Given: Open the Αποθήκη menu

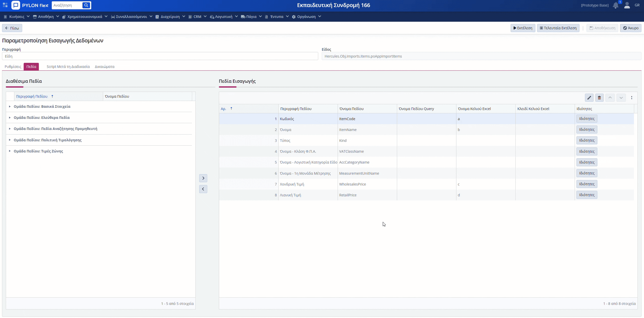Looking at the screenshot, I should coord(46,17).
